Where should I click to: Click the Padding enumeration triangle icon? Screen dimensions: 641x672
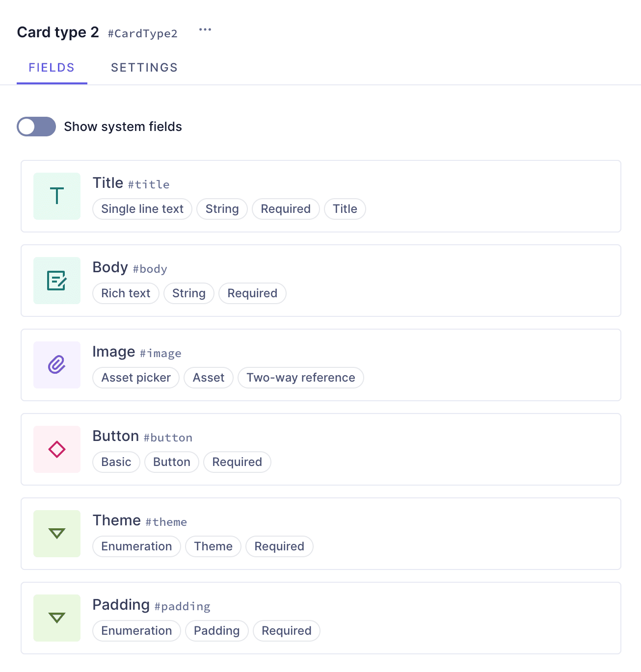pyautogui.click(x=57, y=618)
